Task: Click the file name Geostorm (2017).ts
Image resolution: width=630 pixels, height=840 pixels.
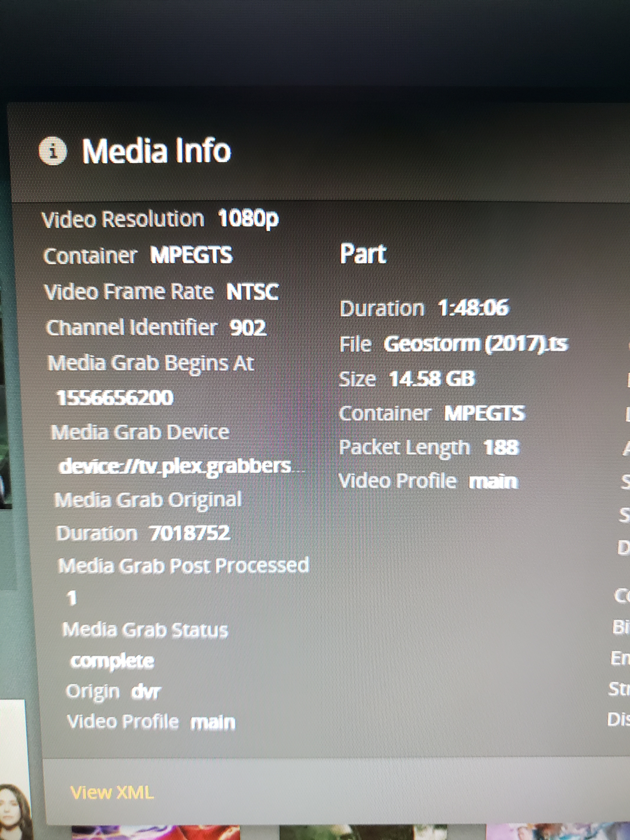Action: (x=476, y=344)
